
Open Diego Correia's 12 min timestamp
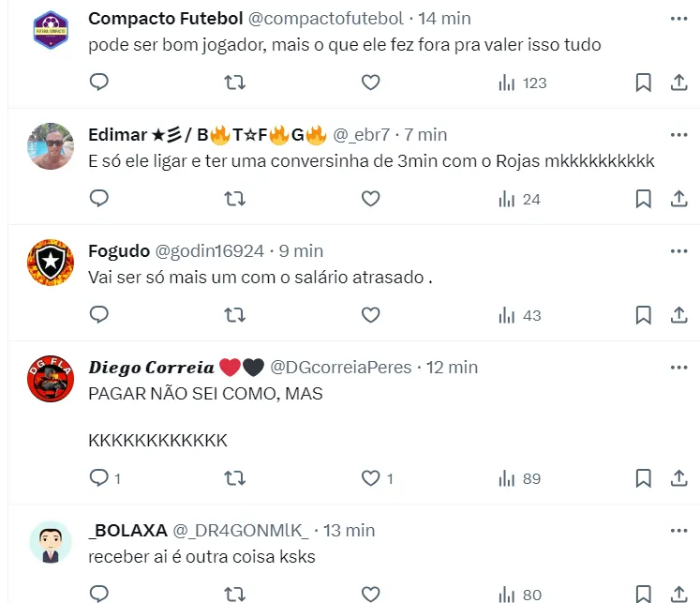coord(452,368)
